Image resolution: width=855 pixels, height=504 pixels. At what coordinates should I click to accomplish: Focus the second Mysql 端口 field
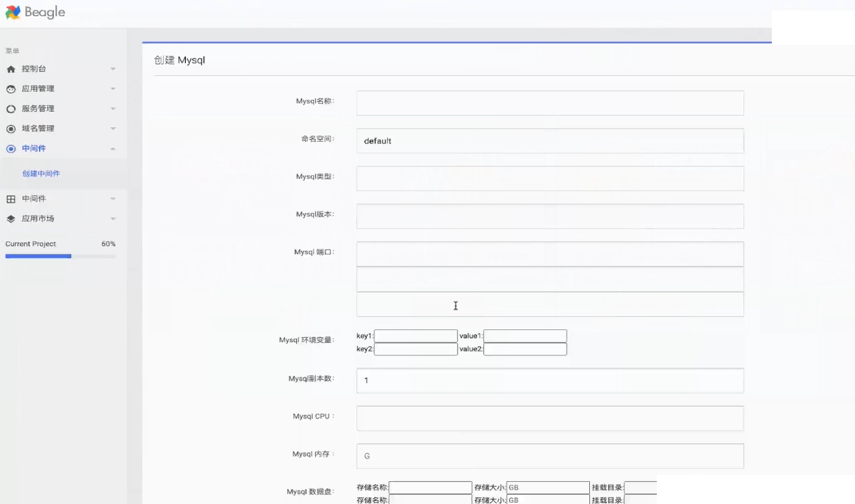[x=550, y=279]
